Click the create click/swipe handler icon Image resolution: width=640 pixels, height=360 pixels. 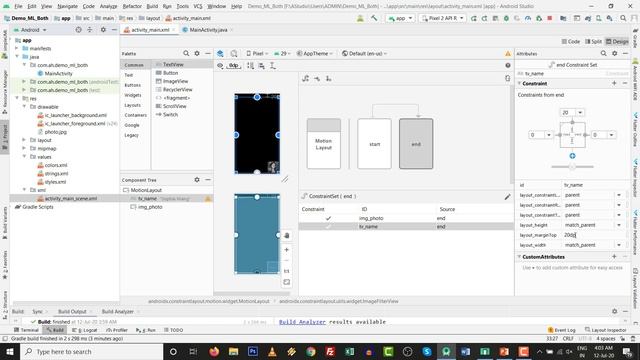[x=329, y=78]
